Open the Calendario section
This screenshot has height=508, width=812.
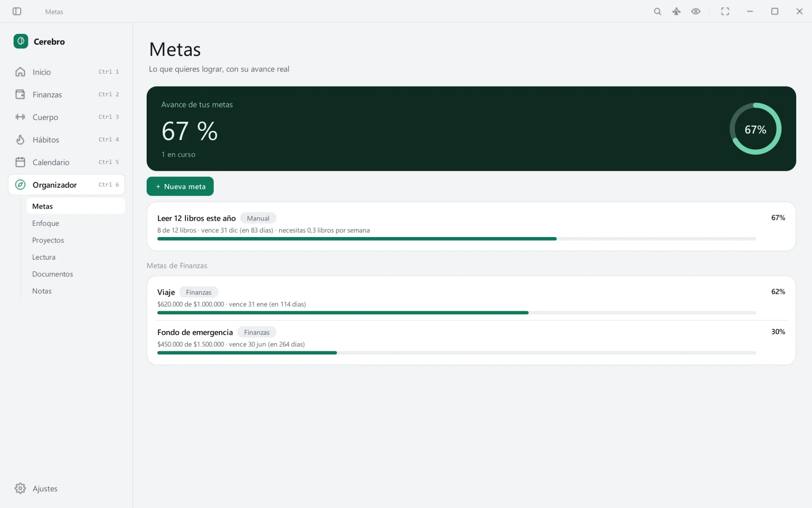(x=67, y=162)
